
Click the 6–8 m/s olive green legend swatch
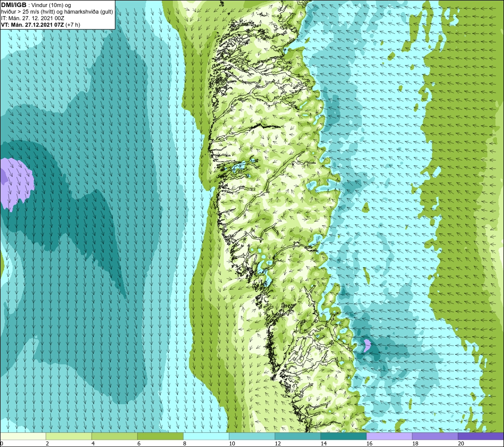(160, 436)
